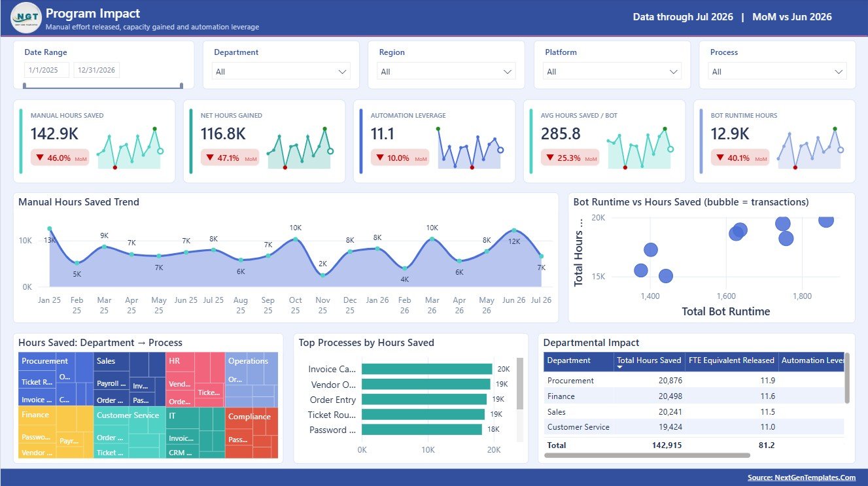The width and height of the screenshot is (868, 486).
Task: Click the 116.8K net hours value
Action: 223,134
